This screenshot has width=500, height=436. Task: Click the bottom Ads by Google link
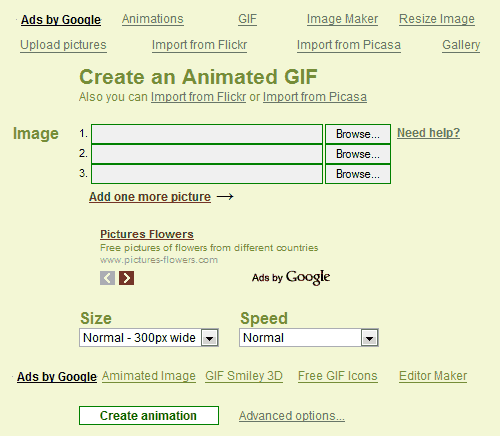(x=57, y=377)
